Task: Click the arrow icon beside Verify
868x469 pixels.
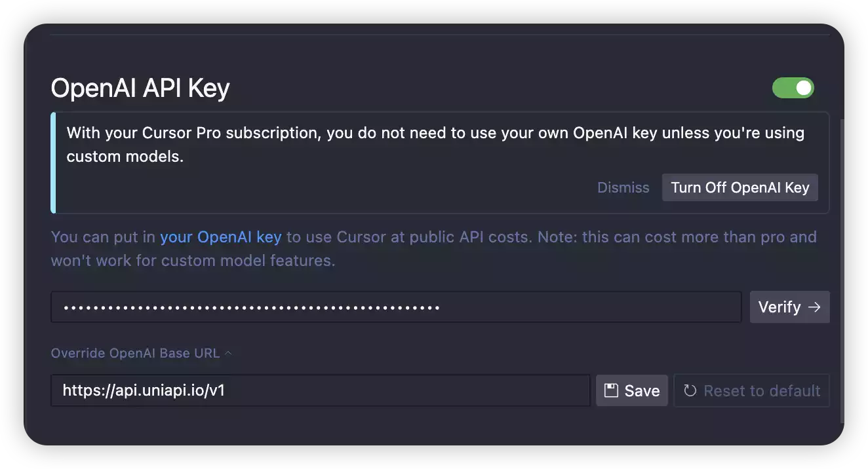Action: 814,307
